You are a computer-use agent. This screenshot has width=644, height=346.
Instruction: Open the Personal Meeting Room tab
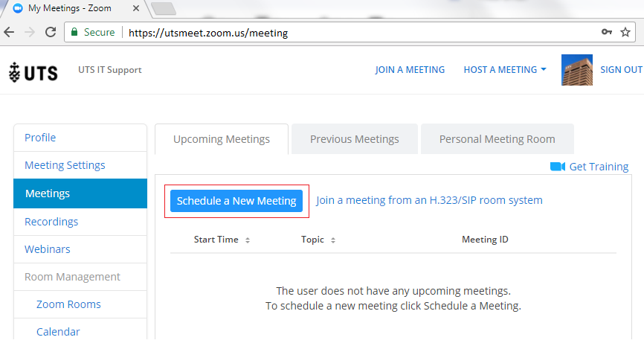pos(497,139)
